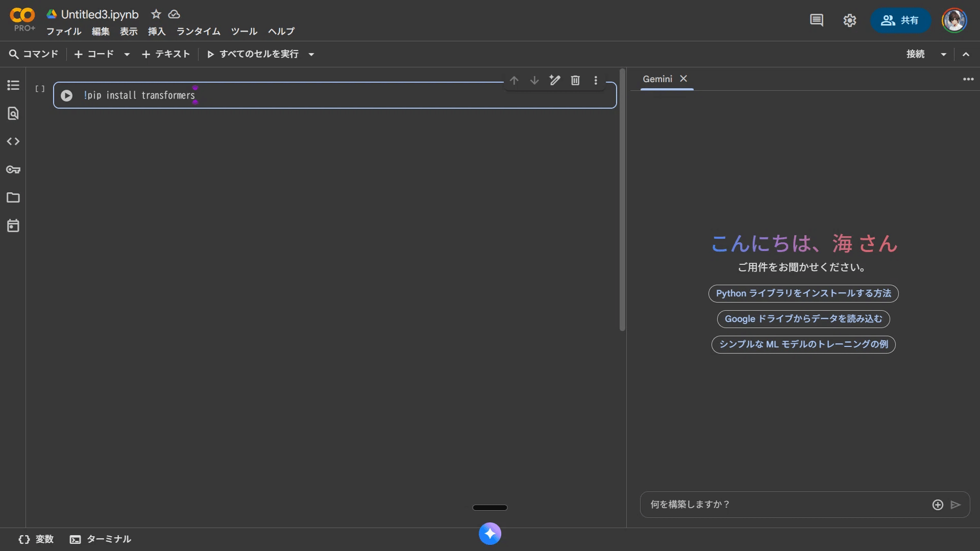Click the bottom drag handle bar
The height and width of the screenshot is (551, 980).
[490, 508]
